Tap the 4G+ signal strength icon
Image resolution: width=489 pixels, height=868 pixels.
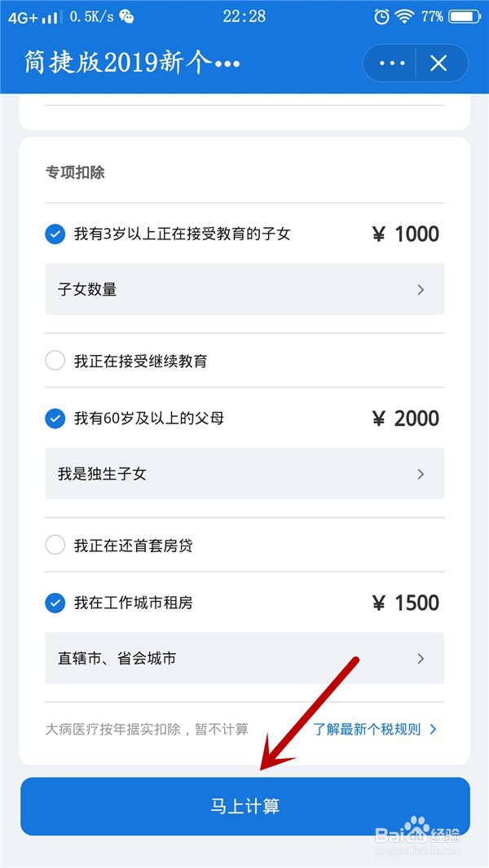[33, 17]
